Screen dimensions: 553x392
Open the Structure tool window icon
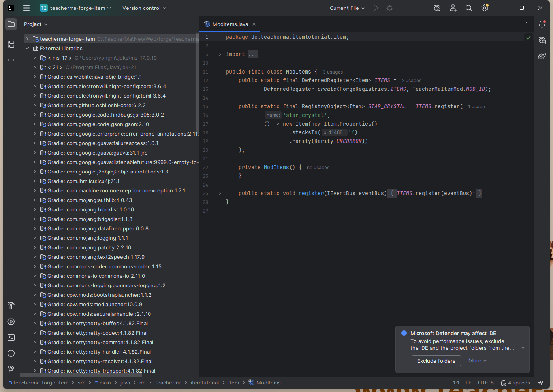(x=11, y=44)
